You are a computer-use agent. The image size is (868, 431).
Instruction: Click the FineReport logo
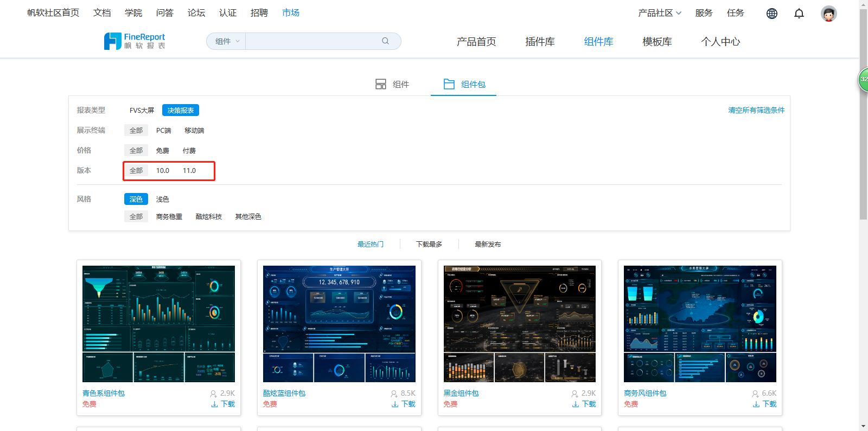135,41
